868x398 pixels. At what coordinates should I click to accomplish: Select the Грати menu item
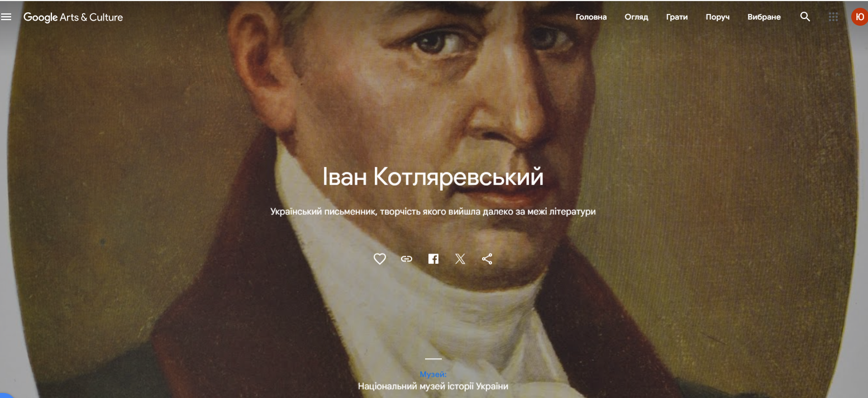677,17
